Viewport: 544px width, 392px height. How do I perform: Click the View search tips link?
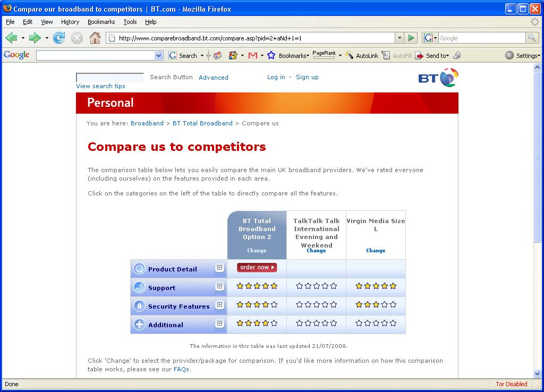(x=100, y=86)
